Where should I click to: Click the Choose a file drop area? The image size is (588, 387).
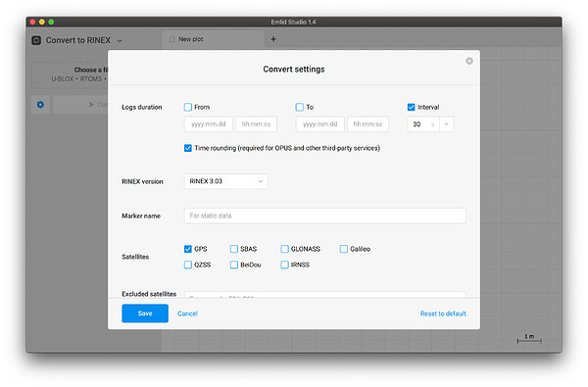pos(70,74)
